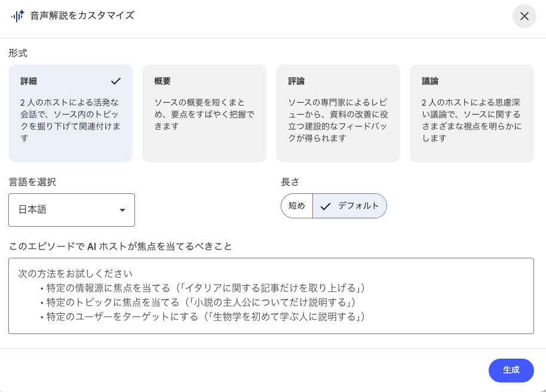This screenshot has height=392, width=546.
Task: Click the 形式 section label
Action: (18, 53)
